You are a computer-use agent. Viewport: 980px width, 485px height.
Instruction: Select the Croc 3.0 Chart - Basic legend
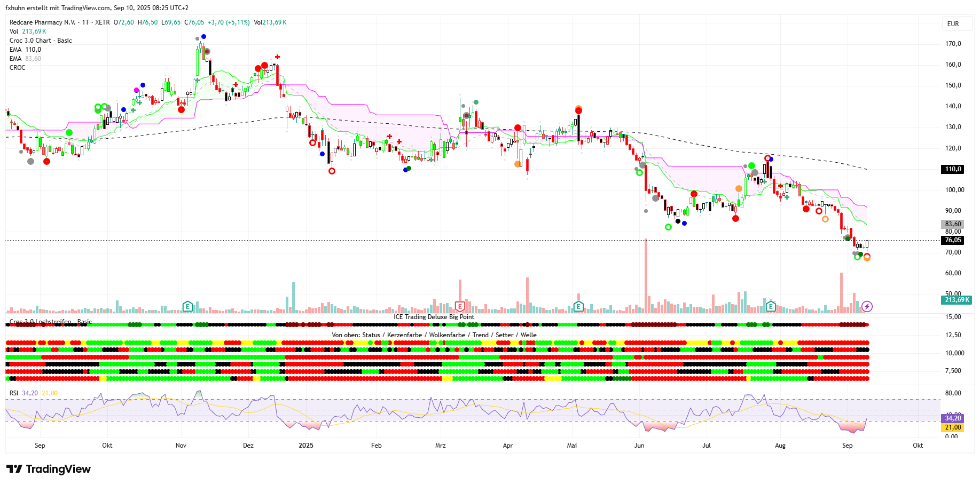tap(41, 41)
